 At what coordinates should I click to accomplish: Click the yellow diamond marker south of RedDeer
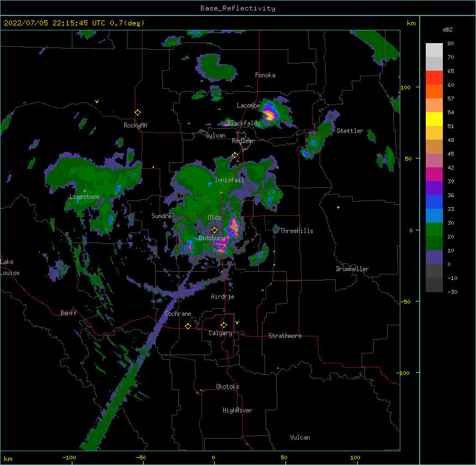(x=235, y=155)
